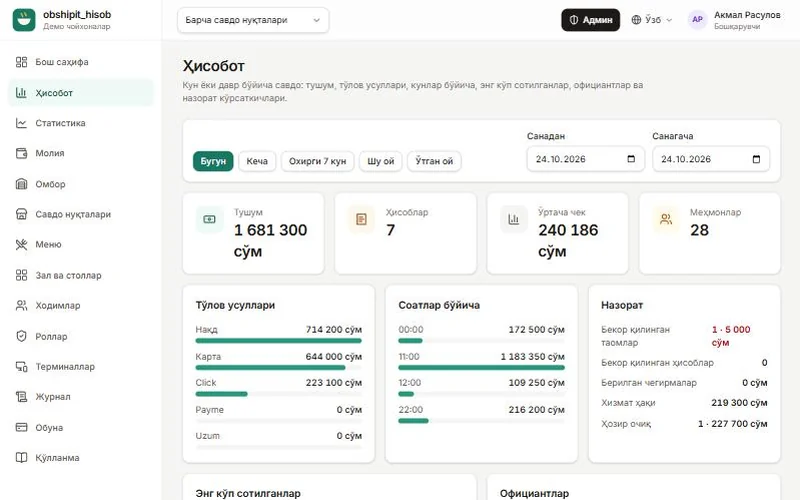Image resolution: width=800 pixels, height=500 pixels.
Task: Click the Меҳмонлар guests icon
Action: (666, 219)
